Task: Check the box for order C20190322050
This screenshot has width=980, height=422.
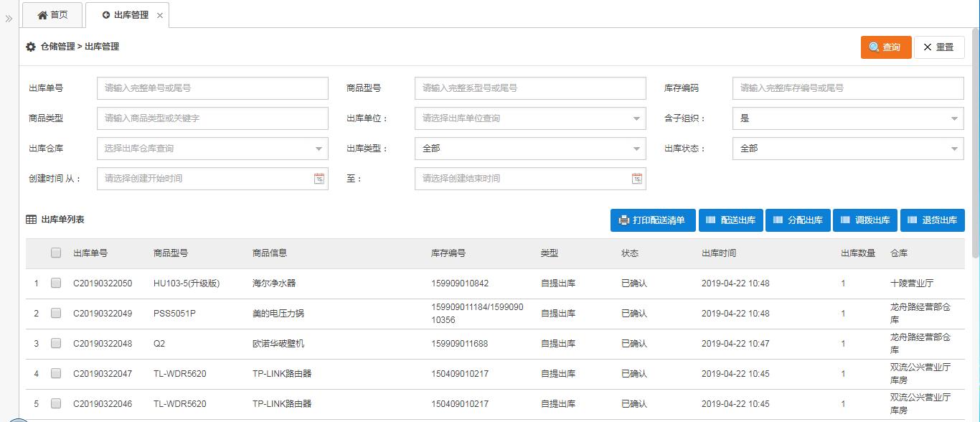Action: 56,283
